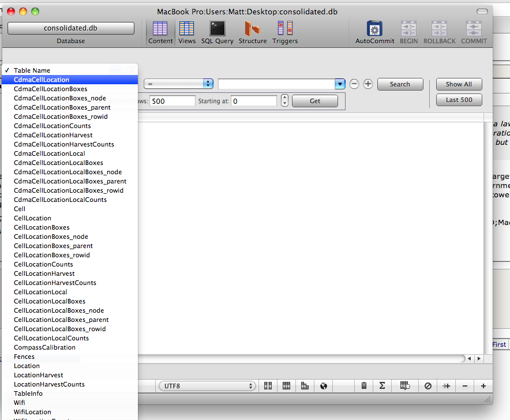Image resolution: width=510 pixels, height=420 pixels.
Task: Click the three-column grid icon in bottom toolbar
Action: click(286, 386)
